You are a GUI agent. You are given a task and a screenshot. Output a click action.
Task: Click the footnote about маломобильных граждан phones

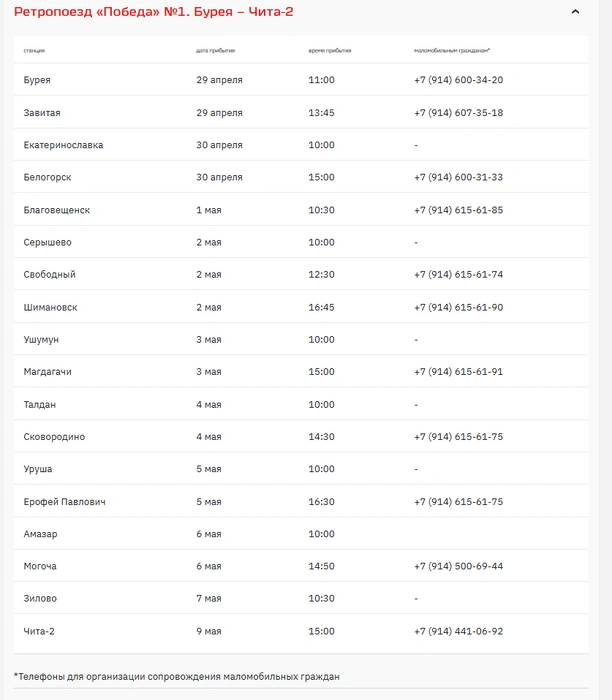point(177,677)
